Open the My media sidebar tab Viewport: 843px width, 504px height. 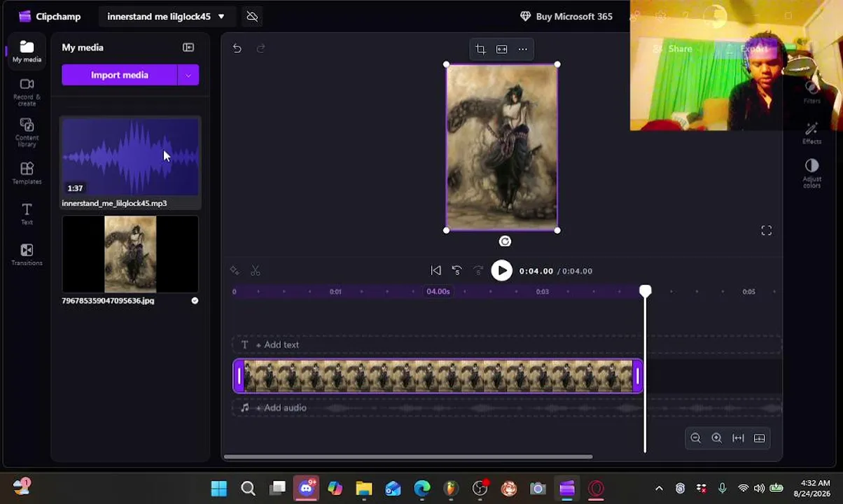pyautogui.click(x=27, y=52)
